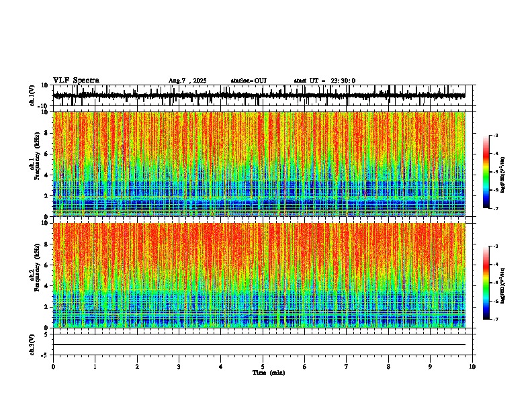Click the log(PSD) label beside ch.1 color bar

pyautogui.click(x=503, y=175)
